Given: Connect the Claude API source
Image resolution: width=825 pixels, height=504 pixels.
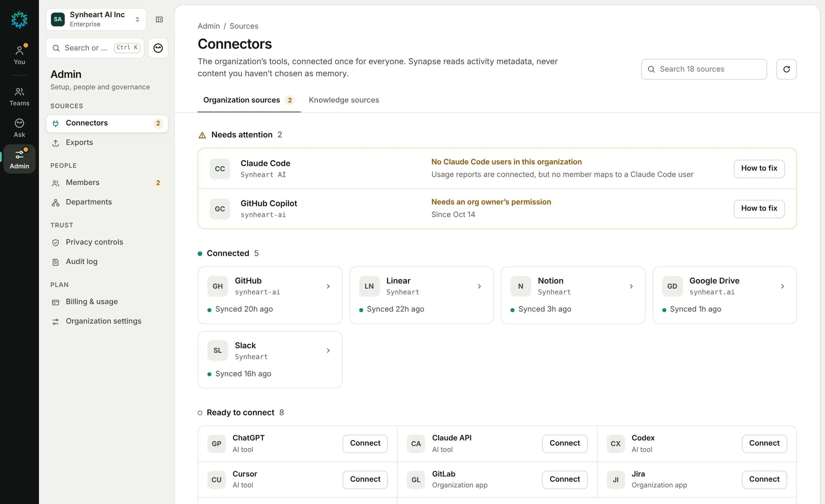Looking at the screenshot, I should click(564, 444).
